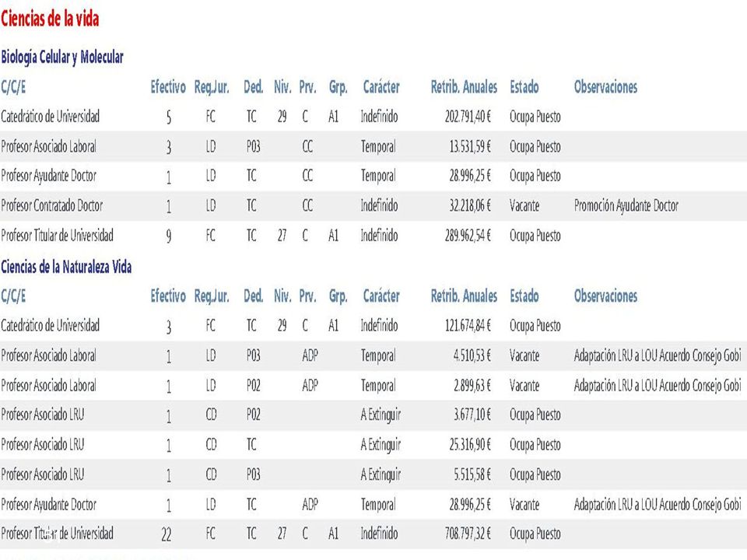Click first table's 'Reg.Jur.' column header
Screen dimensions: 747x560
(x=212, y=87)
